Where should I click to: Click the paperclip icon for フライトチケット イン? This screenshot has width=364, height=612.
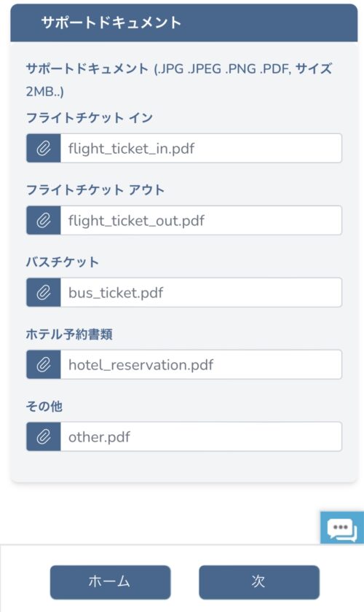coord(43,149)
